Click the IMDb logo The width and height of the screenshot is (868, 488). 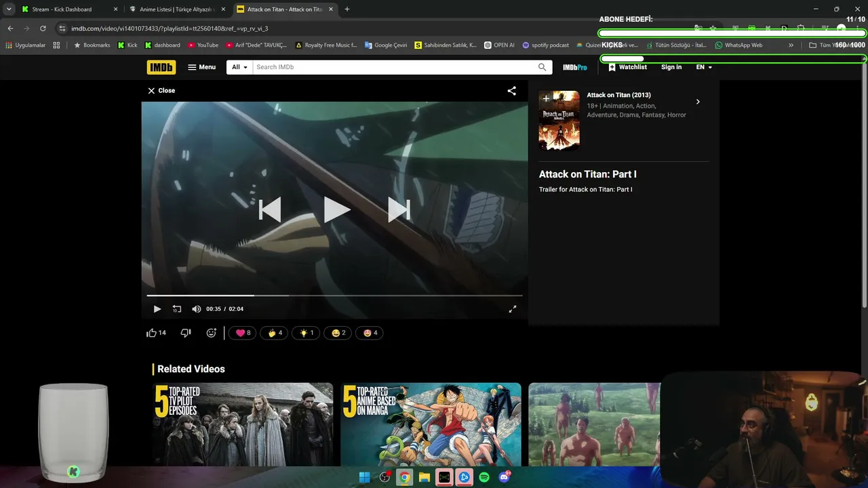pyautogui.click(x=161, y=67)
